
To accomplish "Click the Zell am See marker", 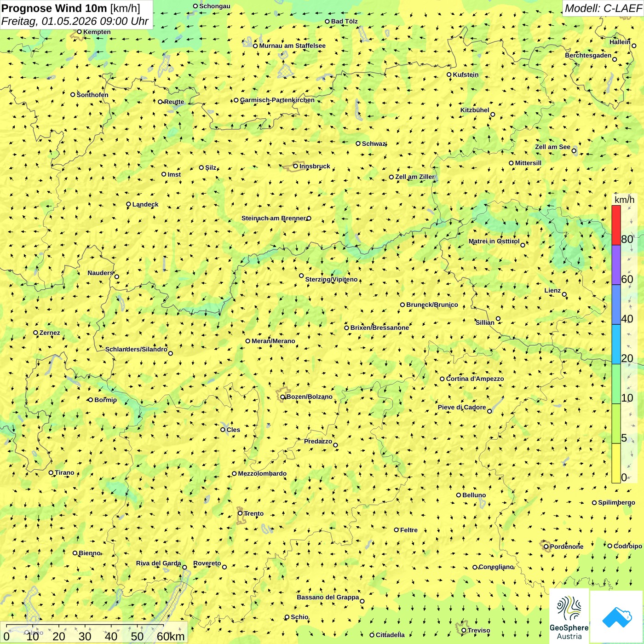I will (574, 150).
